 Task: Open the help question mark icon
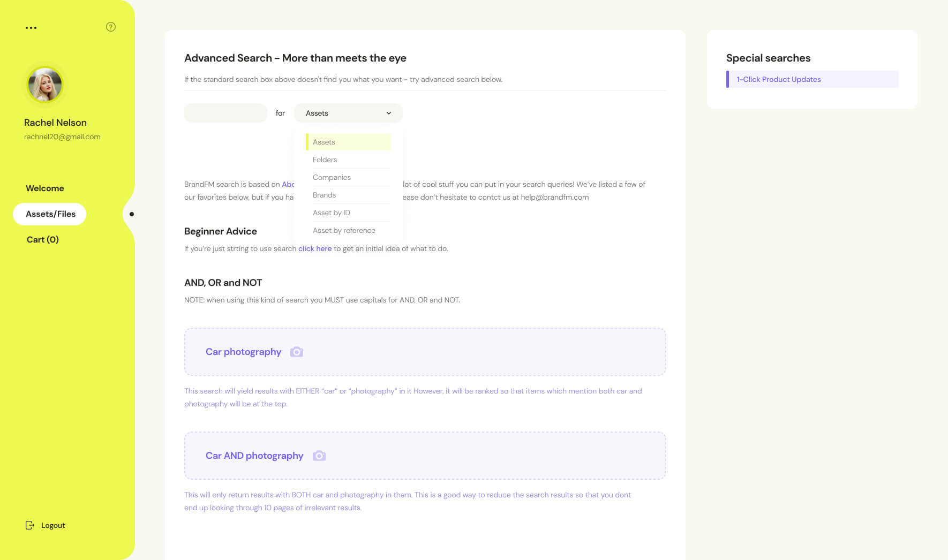[111, 27]
